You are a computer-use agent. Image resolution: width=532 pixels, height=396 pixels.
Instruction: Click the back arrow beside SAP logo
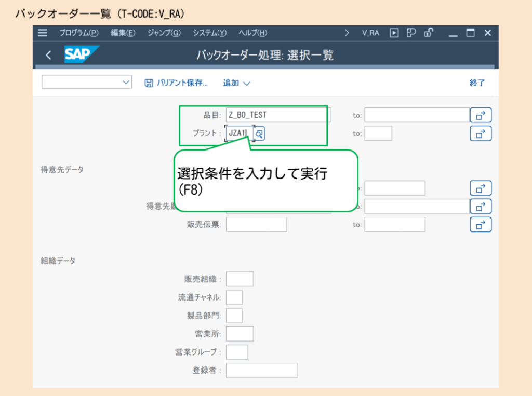coord(48,55)
